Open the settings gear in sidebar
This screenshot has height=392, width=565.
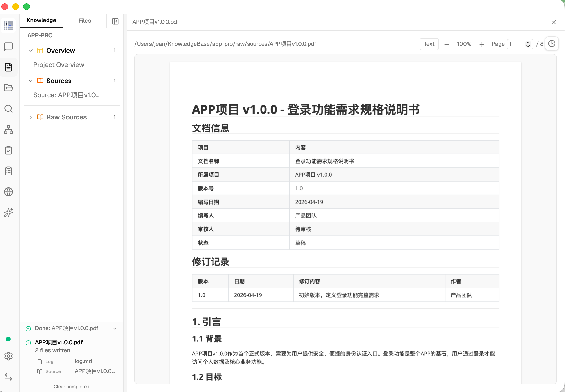(9, 356)
